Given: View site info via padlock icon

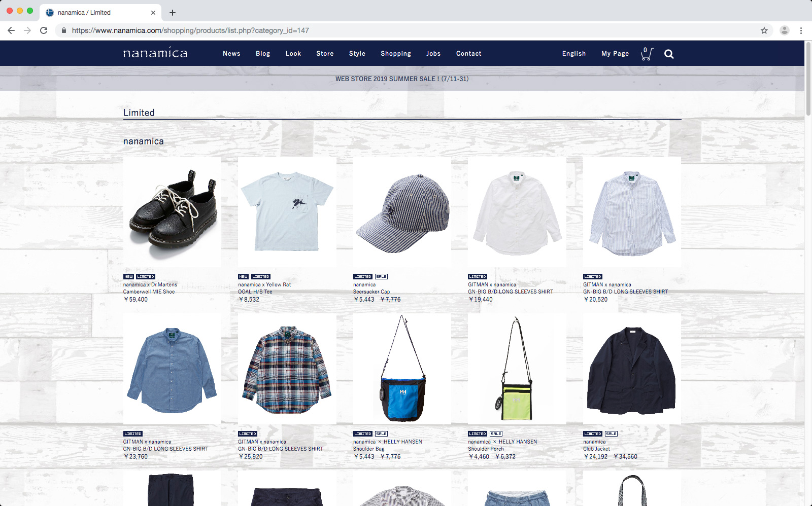Looking at the screenshot, I should click(64, 30).
